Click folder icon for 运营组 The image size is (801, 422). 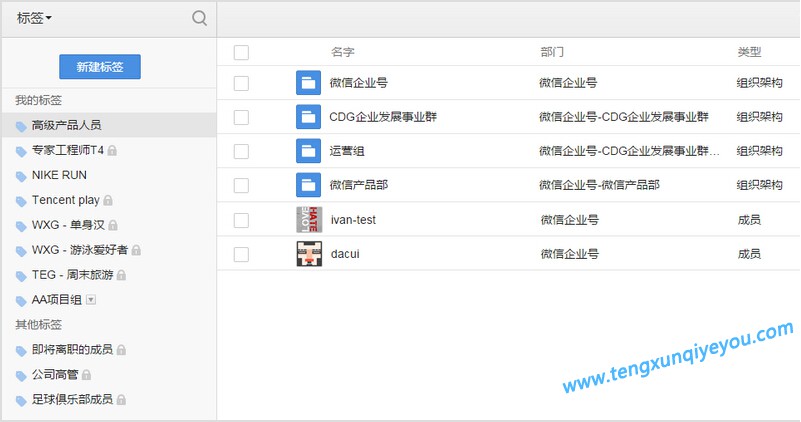(309, 151)
